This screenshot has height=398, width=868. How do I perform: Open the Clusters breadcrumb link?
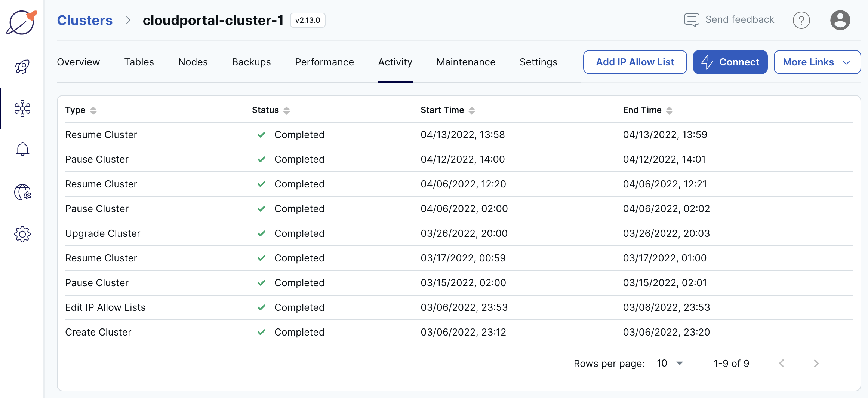[85, 20]
